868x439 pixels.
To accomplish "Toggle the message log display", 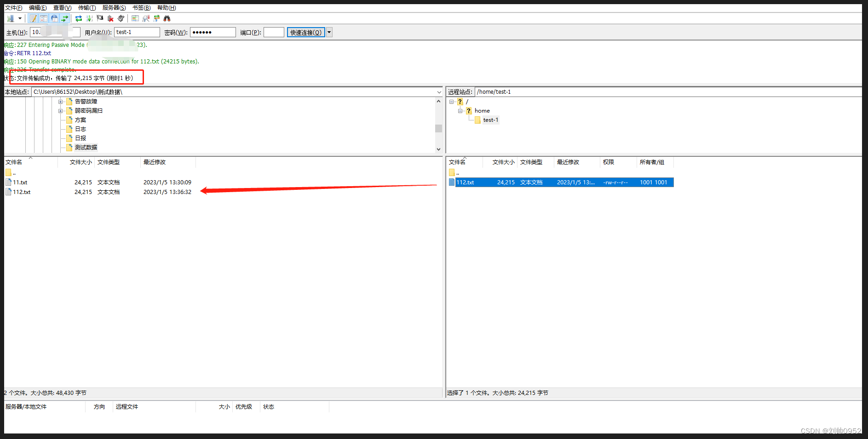I will point(33,18).
